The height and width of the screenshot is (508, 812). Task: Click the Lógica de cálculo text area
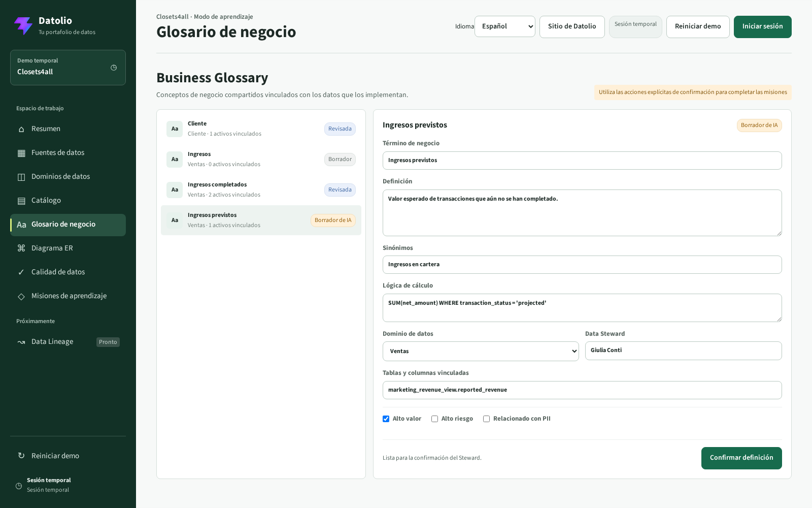click(x=582, y=308)
